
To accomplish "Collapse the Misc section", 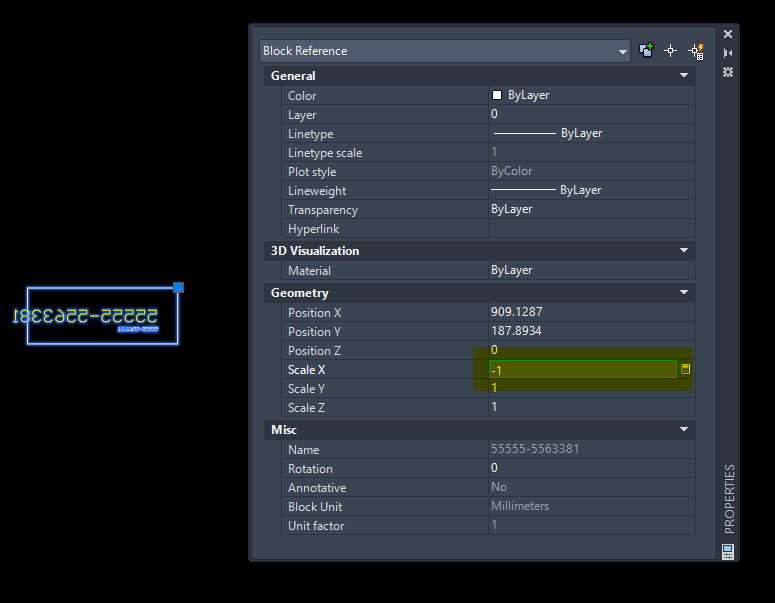I will (684, 429).
